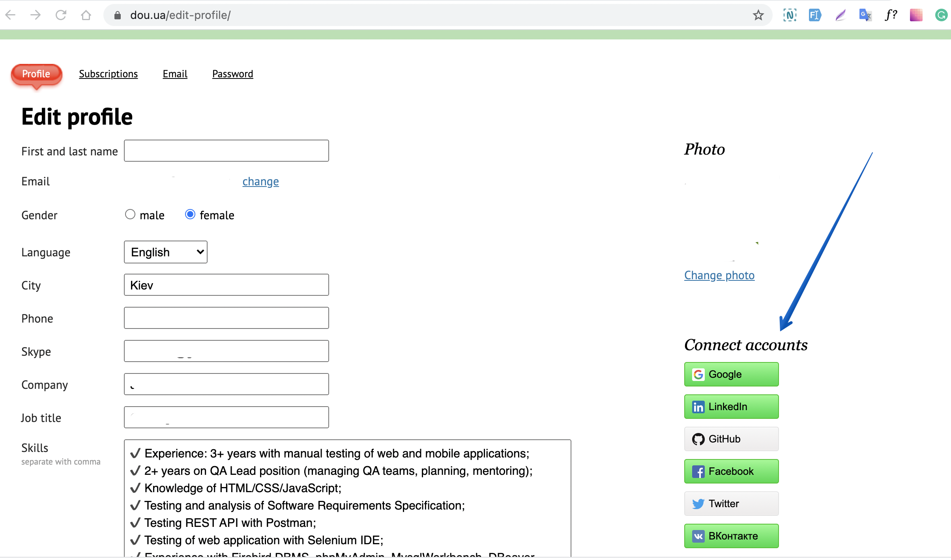
Task: Go back to the previous page
Action: [x=11, y=15]
